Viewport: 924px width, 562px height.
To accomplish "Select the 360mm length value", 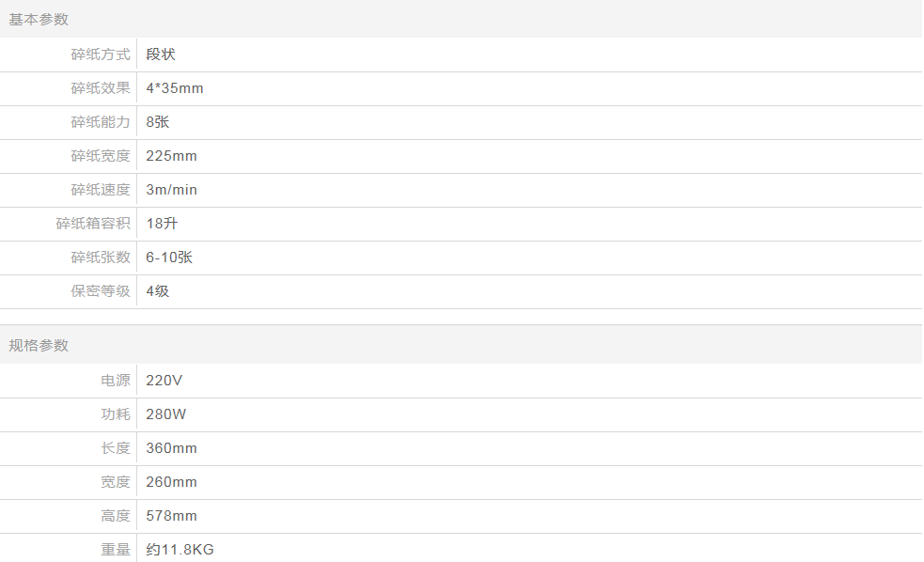I will coord(171,448).
